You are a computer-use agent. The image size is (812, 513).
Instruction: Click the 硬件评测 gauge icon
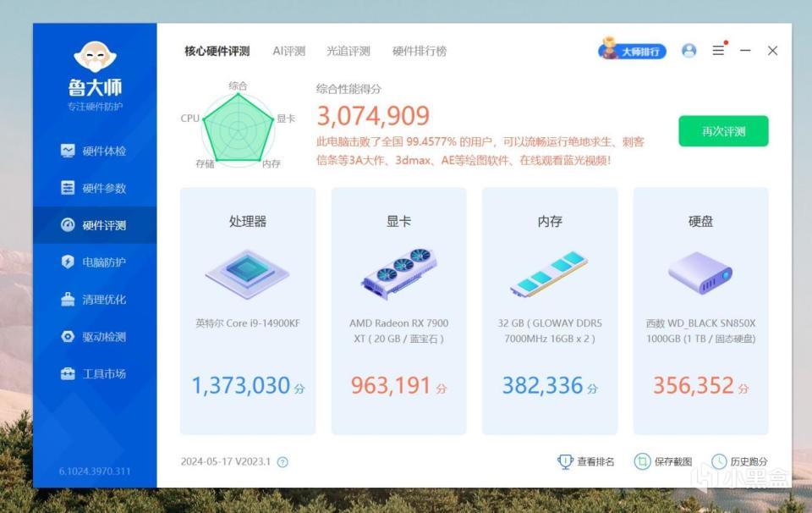tap(68, 224)
